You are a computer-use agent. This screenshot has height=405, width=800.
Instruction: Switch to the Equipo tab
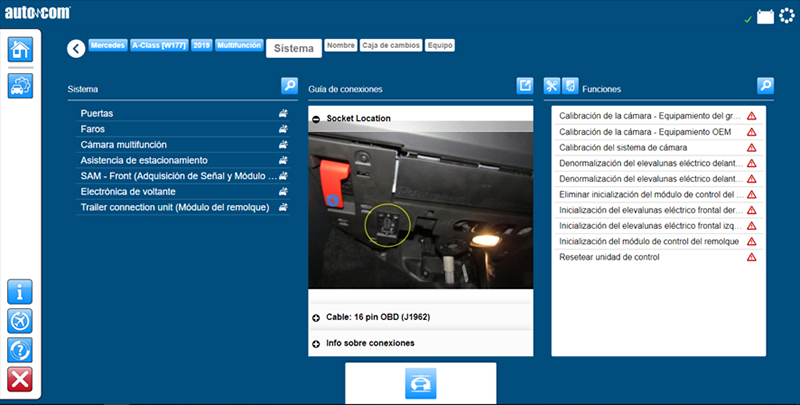point(440,45)
